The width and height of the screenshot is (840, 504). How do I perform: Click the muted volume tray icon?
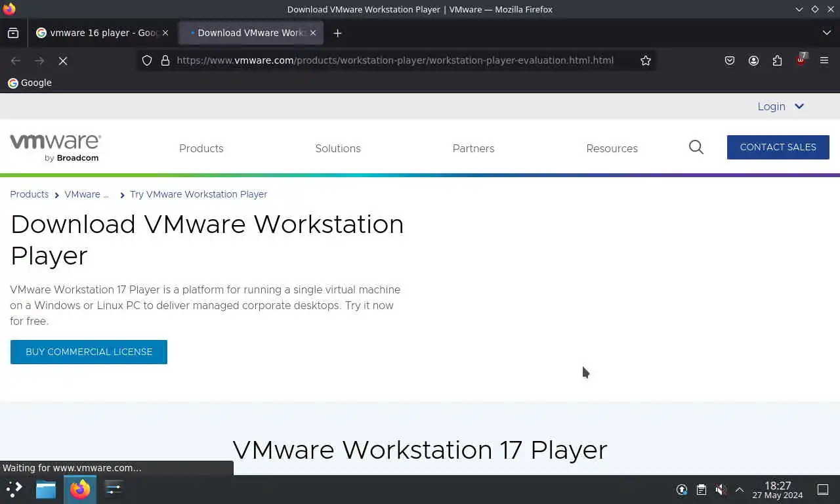(x=720, y=490)
